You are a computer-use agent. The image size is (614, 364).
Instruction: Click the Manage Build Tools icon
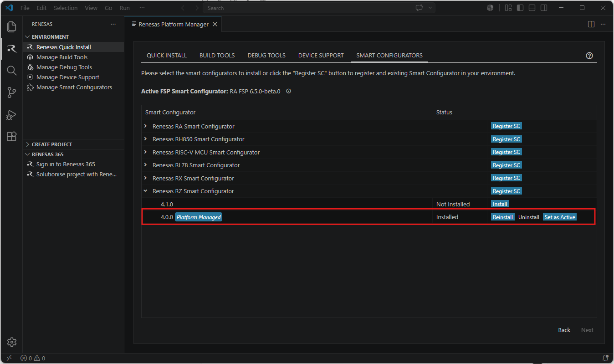pyautogui.click(x=30, y=57)
